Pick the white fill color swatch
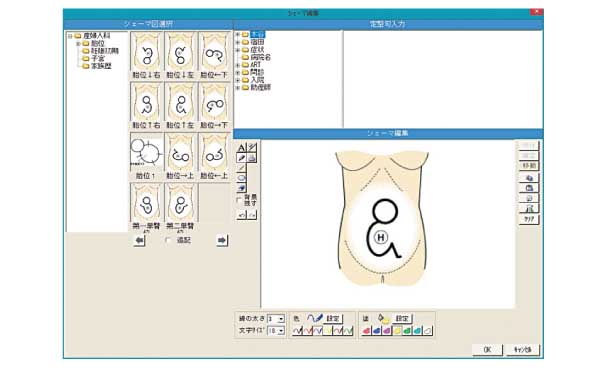The height and width of the screenshot is (370, 600). coord(428,330)
